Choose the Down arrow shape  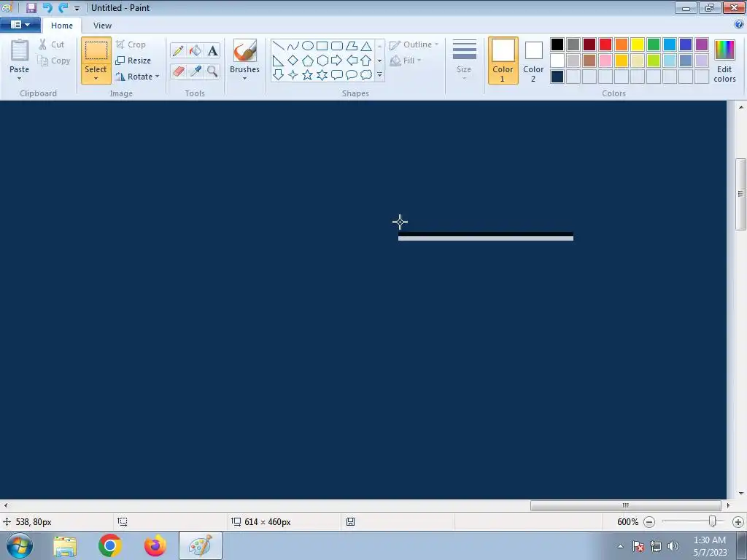(279, 75)
